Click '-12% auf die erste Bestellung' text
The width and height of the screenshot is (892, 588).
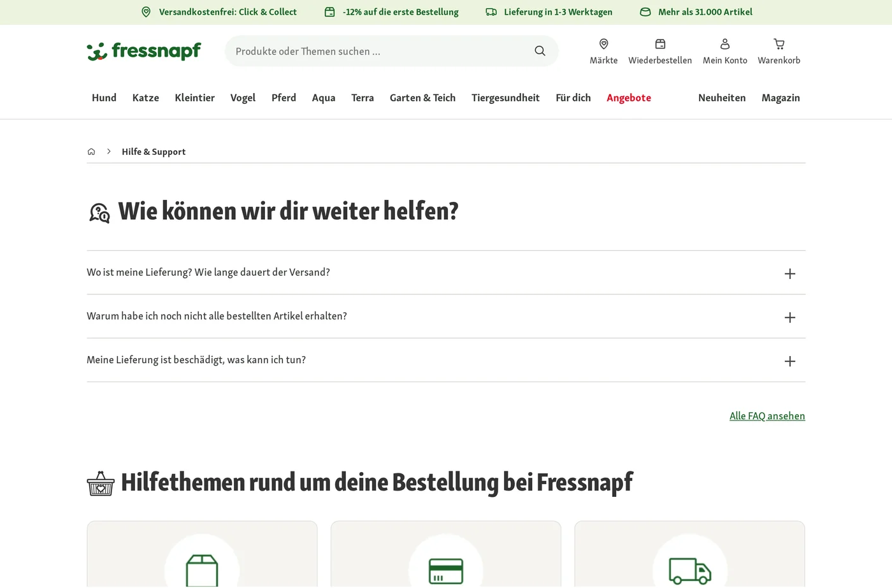click(401, 12)
